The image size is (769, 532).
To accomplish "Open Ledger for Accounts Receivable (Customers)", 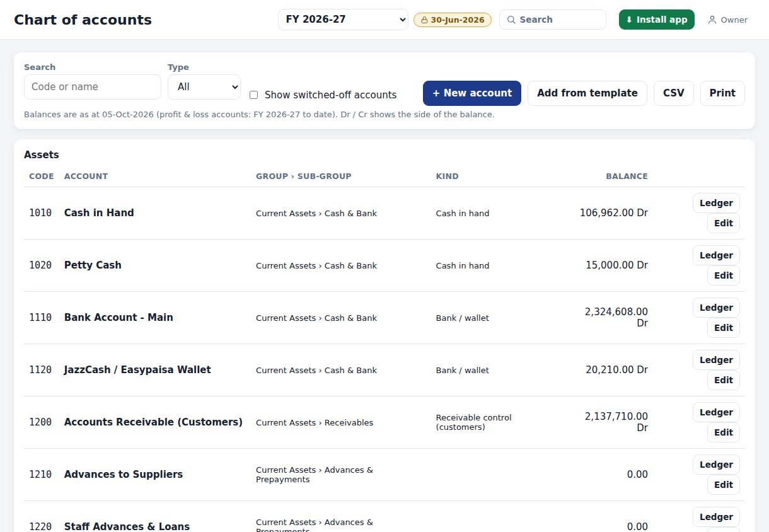I will [x=716, y=412].
